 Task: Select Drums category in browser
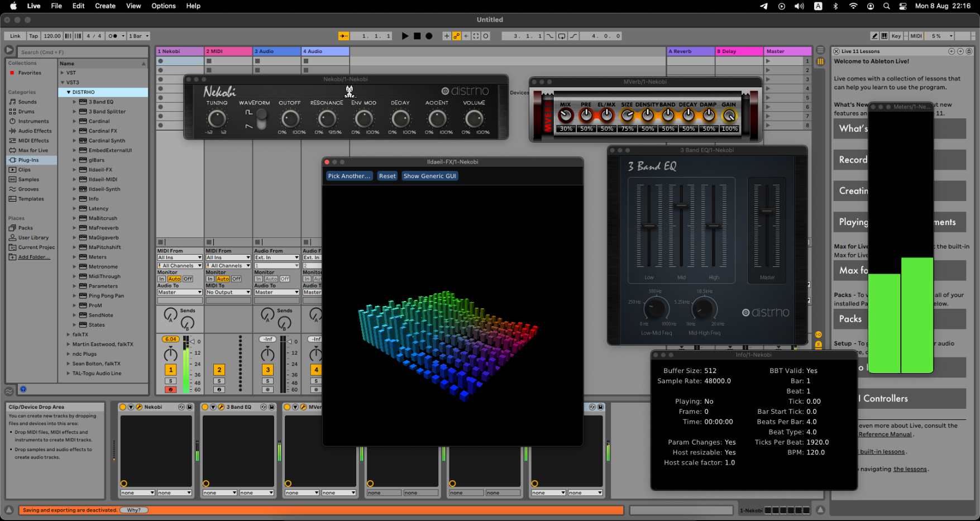pos(32,112)
